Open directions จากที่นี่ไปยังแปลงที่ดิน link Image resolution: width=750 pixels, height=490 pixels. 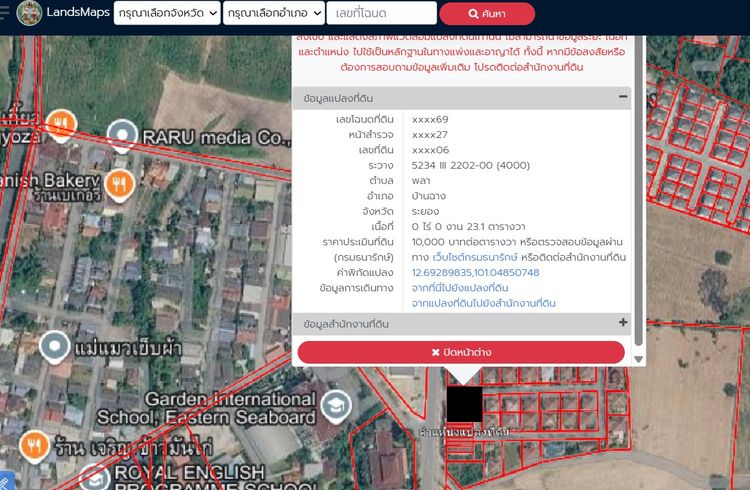(460, 288)
